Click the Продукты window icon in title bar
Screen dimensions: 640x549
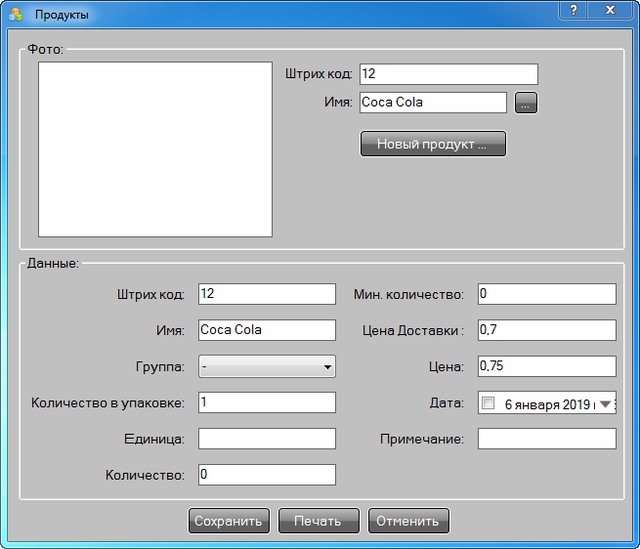point(16,14)
